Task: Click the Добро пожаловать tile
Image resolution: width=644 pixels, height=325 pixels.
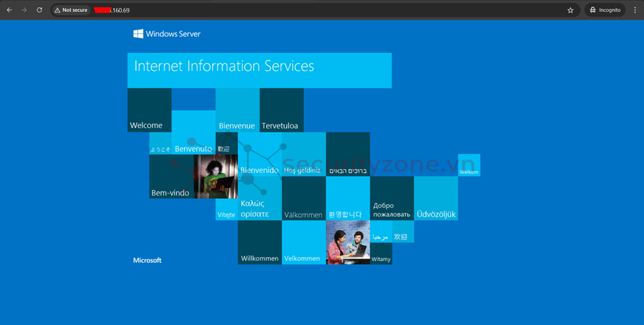Action: click(392, 198)
